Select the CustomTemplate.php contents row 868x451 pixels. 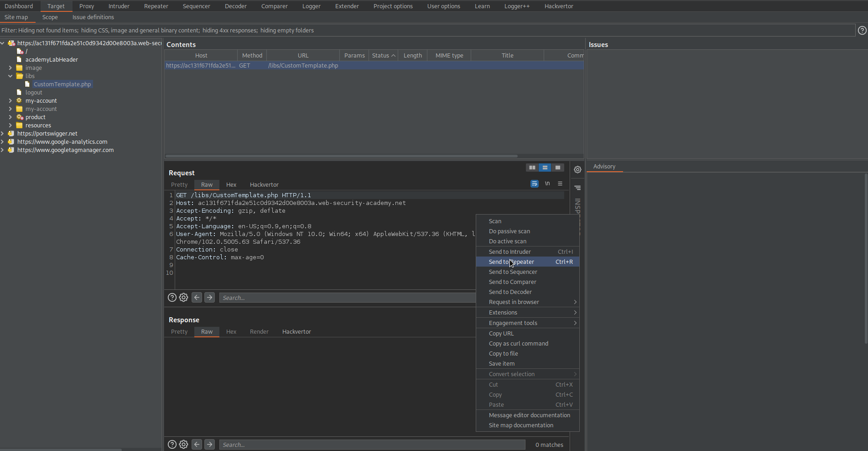pos(374,65)
